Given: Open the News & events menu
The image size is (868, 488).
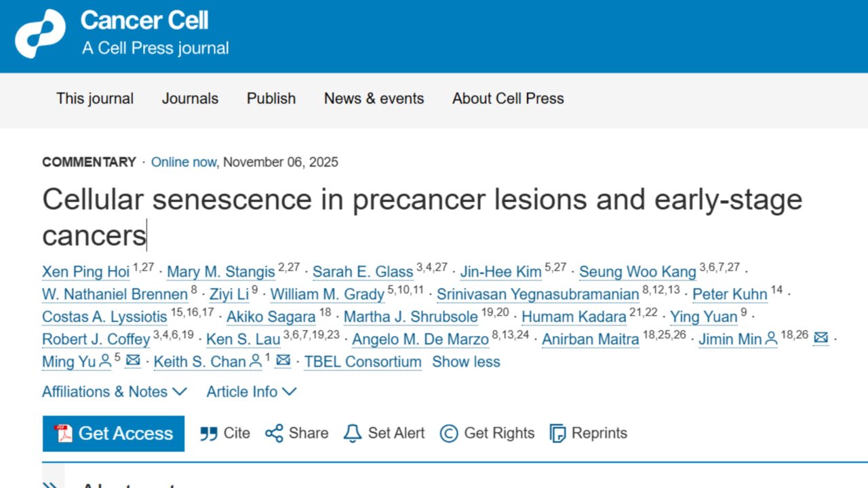Looking at the screenshot, I should [x=374, y=98].
